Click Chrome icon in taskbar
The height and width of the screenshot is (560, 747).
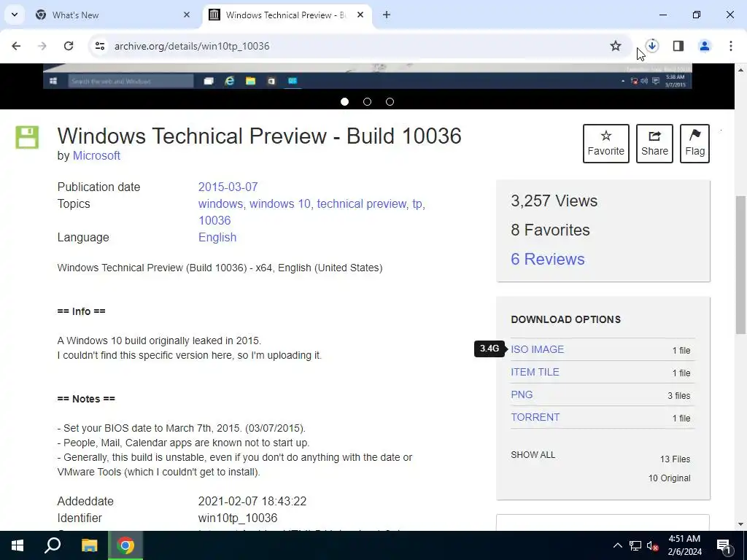(x=125, y=545)
